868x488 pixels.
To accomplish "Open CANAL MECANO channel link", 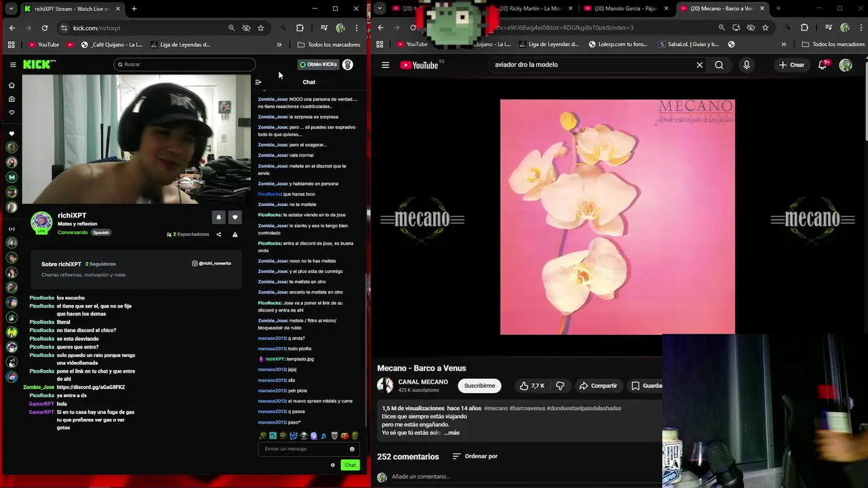I will (x=423, y=382).
